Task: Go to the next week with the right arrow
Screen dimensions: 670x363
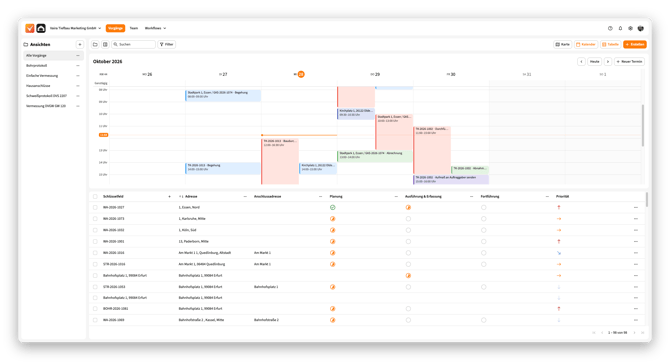Action: click(608, 61)
